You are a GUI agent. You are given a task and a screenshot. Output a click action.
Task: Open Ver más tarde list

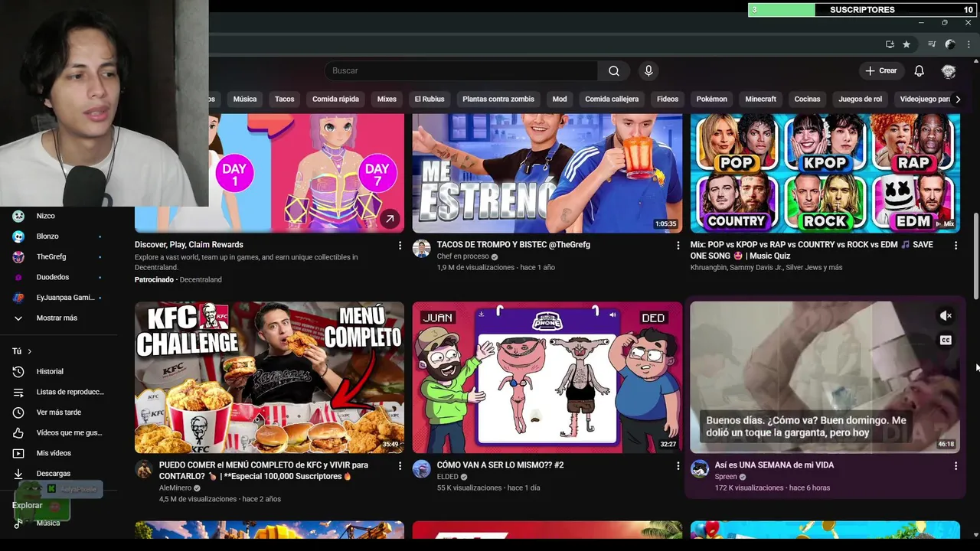pos(59,412)
